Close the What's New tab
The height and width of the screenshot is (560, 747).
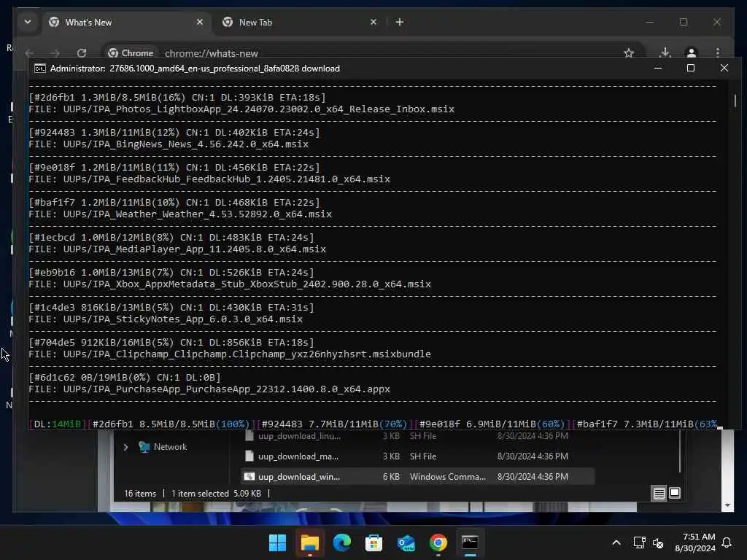pos(200,22)
